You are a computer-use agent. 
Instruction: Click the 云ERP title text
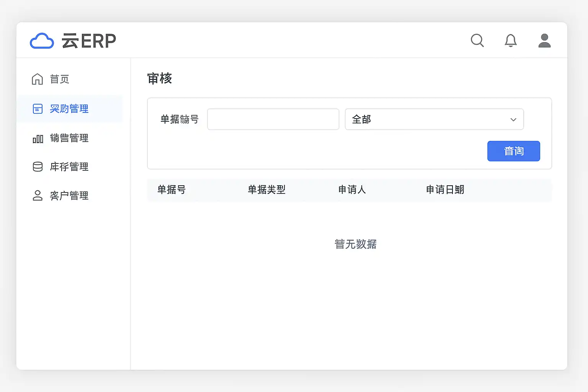[x=89, y=41]
